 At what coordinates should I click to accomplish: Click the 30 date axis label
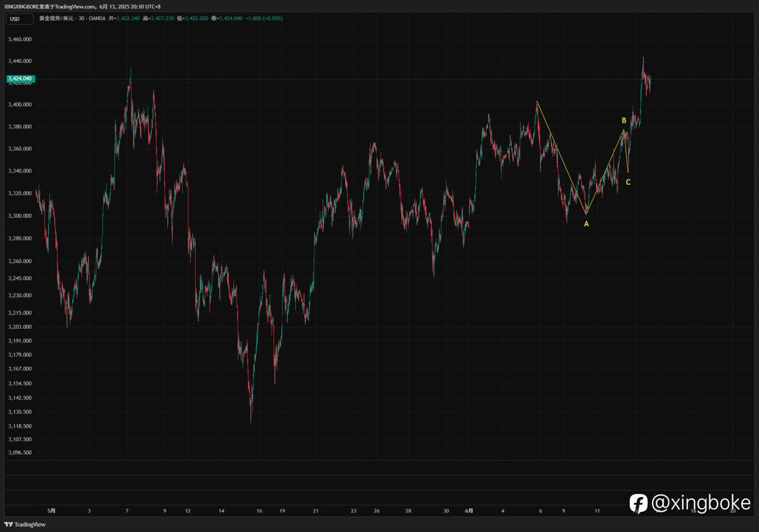point(446,511)
